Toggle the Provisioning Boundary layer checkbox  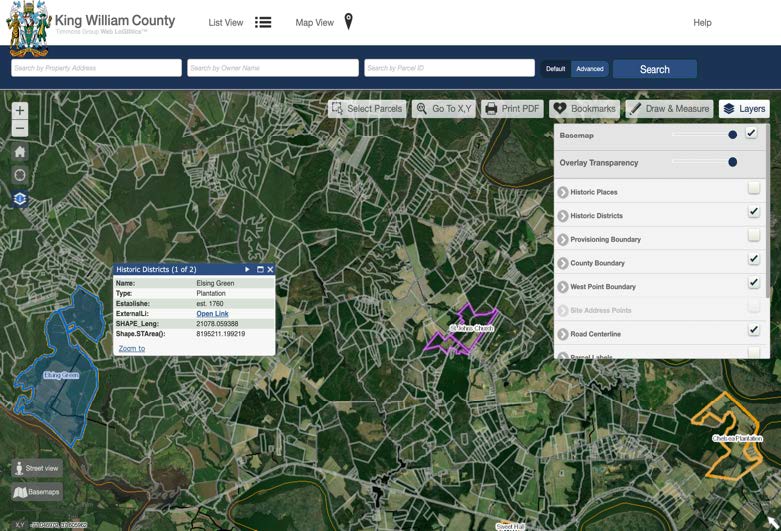coord(754,236)
